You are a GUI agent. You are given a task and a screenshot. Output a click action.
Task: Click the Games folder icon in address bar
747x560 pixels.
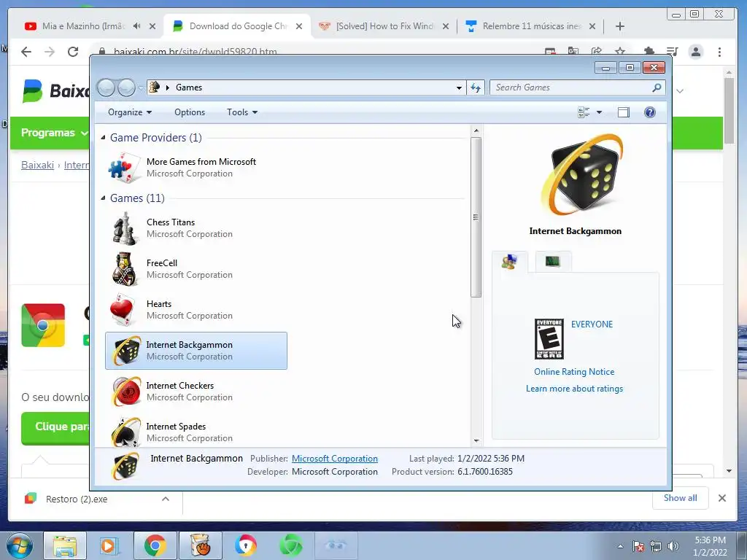pos(155,87)
